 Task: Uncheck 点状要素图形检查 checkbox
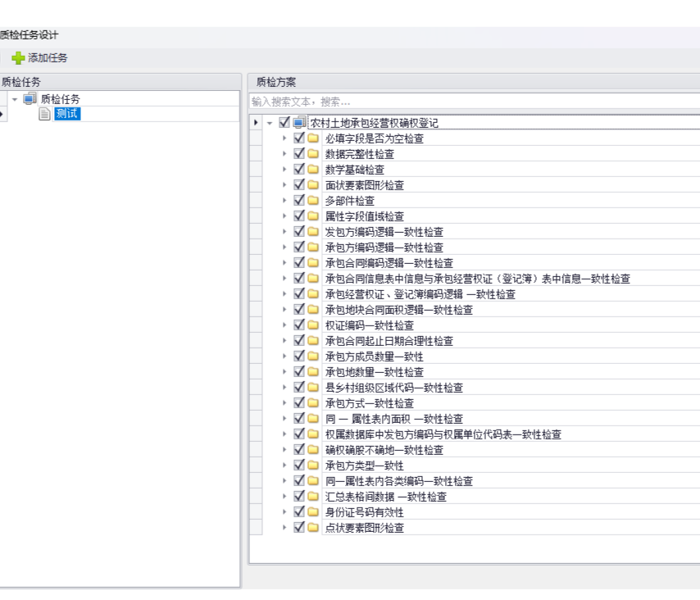[x=299, y=527]
